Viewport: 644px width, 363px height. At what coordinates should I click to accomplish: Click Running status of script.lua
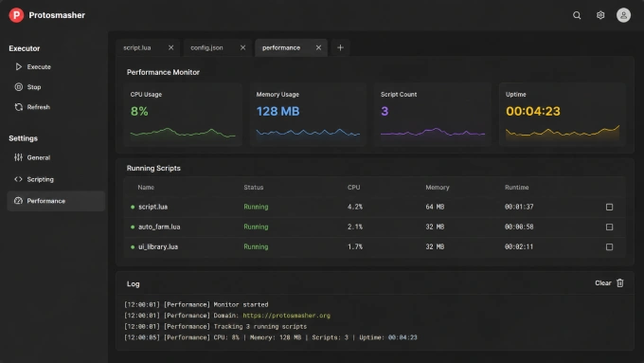pos(256,207)
